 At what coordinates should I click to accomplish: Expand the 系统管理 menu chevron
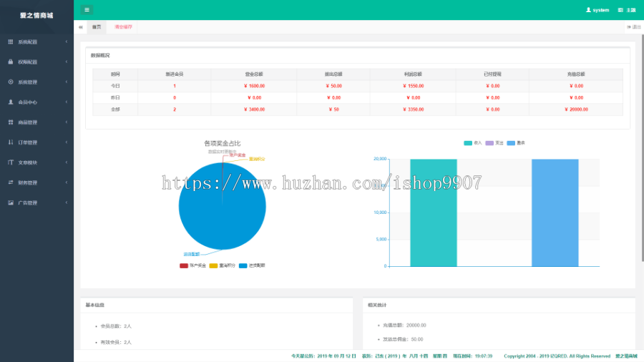66,82
